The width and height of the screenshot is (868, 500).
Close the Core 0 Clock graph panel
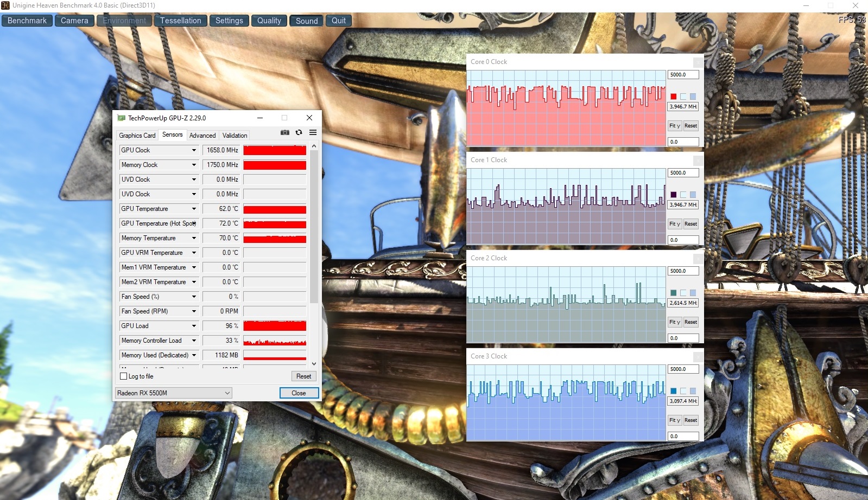pos(698,62)
